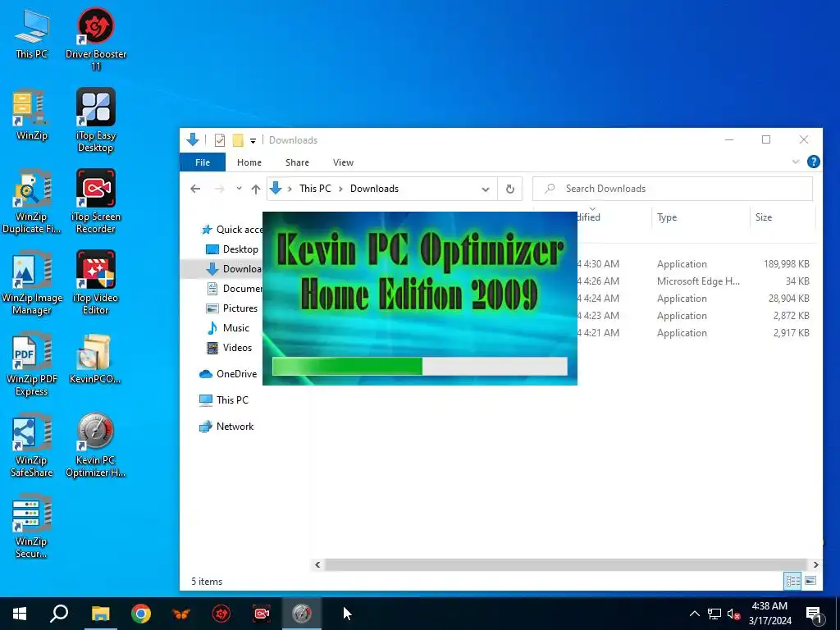Select KevinPCO installer file on desktop
The image size is (840, 630).
(96, 359)
